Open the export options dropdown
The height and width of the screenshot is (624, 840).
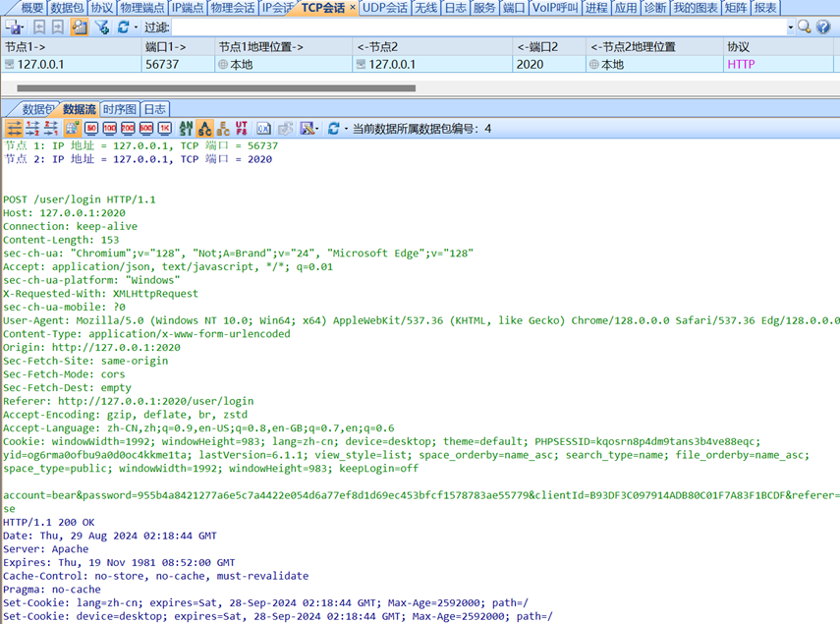click(317, 128)
